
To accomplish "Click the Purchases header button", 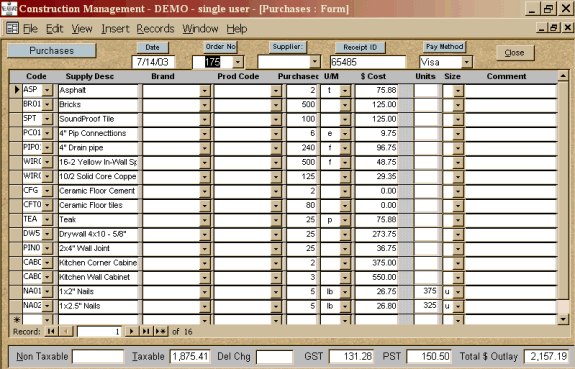I will coord(52,51).
